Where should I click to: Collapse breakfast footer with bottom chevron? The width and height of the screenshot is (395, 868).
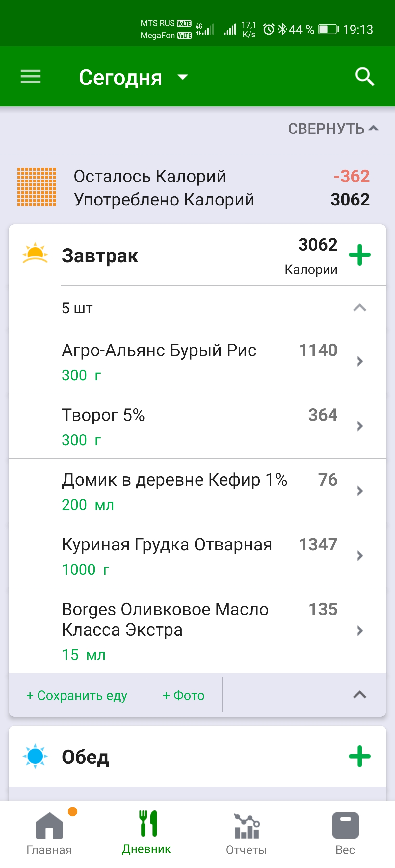coord(359,695)
